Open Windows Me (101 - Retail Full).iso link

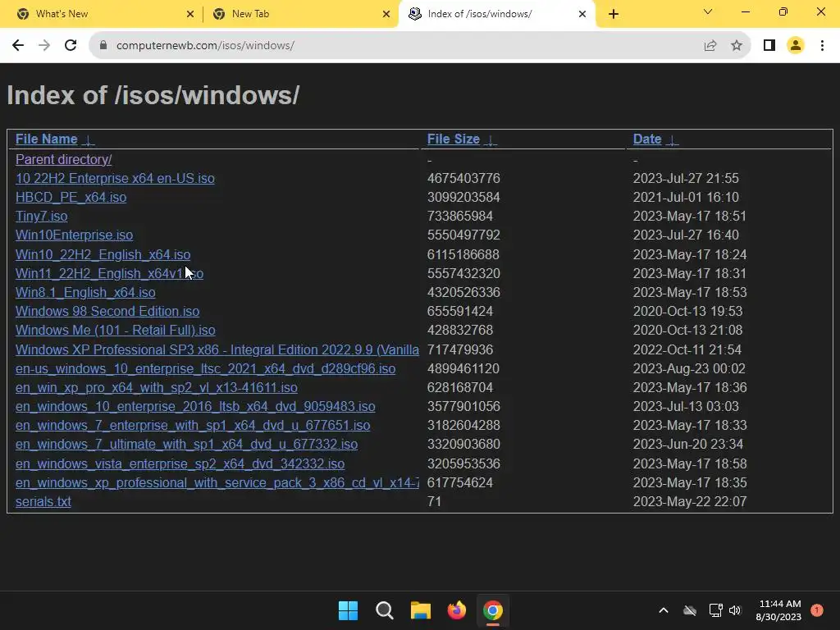point(115,330)
